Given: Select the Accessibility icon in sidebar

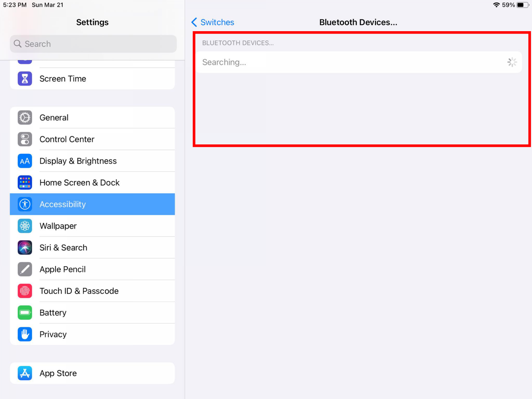Looking at the screenshot, I should [25, 204].
